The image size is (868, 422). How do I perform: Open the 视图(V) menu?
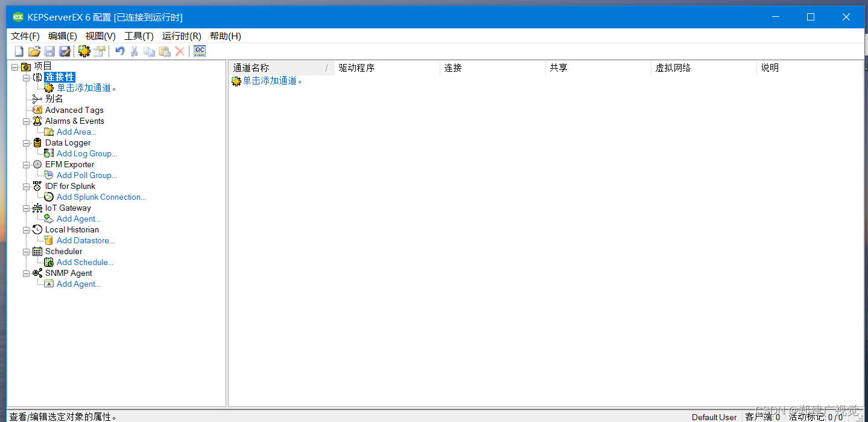point(101,36)
